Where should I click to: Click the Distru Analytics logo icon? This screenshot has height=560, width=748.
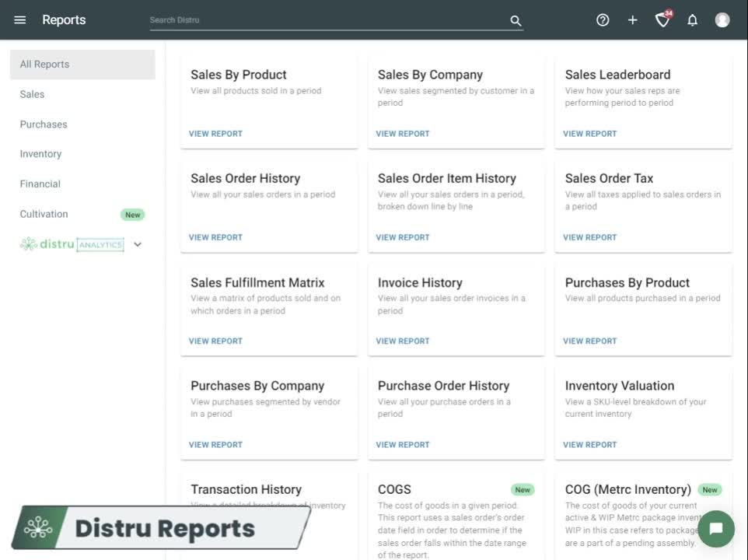tap(27, 243)
